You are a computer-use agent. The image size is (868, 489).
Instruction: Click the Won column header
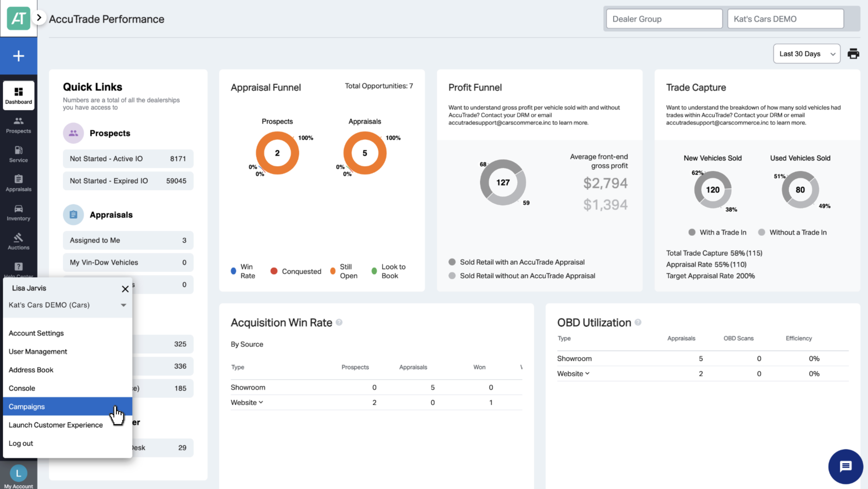tap(479, 367)
